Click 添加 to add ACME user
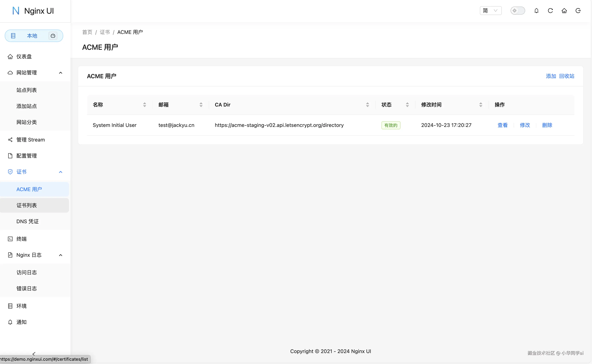The height and width of the screenshot is (364, 592). (551, 76)
